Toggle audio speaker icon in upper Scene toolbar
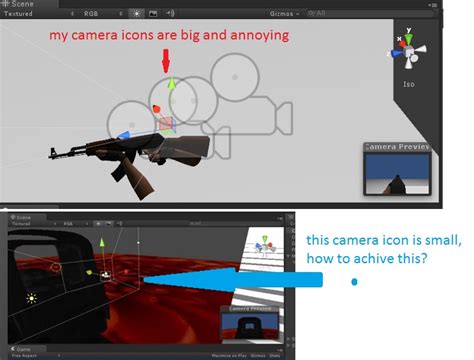Screen dimensions: 474x360 (x=170, y=13)
